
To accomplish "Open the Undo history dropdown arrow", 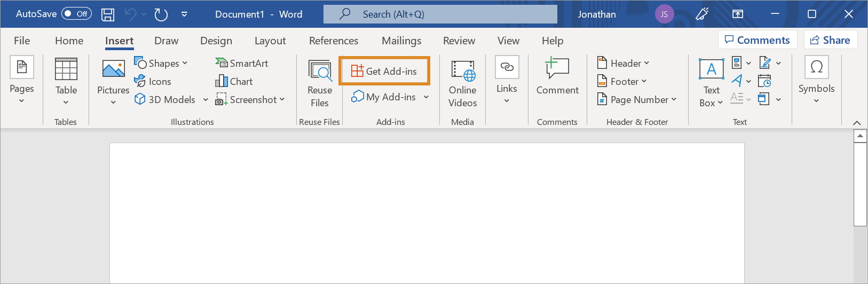I will 144,14.
